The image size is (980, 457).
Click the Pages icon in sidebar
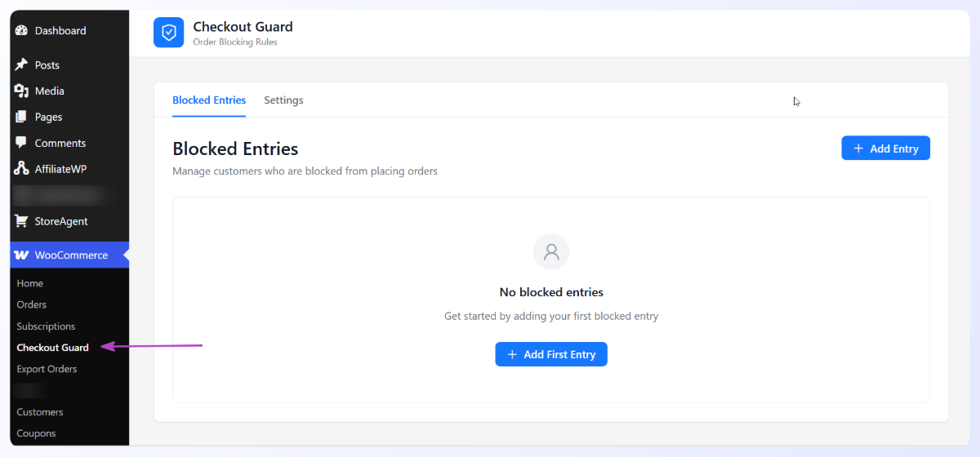22,118
